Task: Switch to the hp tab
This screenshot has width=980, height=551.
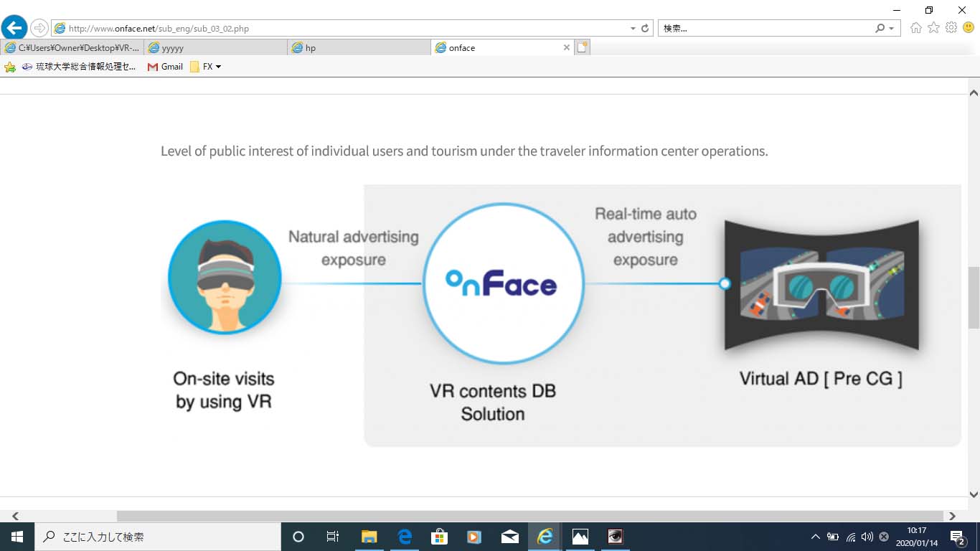Action: click(x=359, y=47)
